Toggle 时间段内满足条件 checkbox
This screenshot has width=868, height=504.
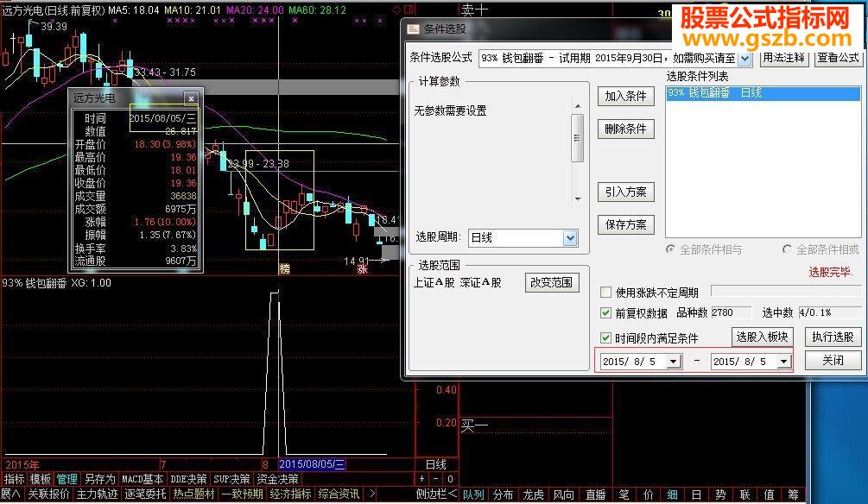pyautogui.click(x=605, y=337)
